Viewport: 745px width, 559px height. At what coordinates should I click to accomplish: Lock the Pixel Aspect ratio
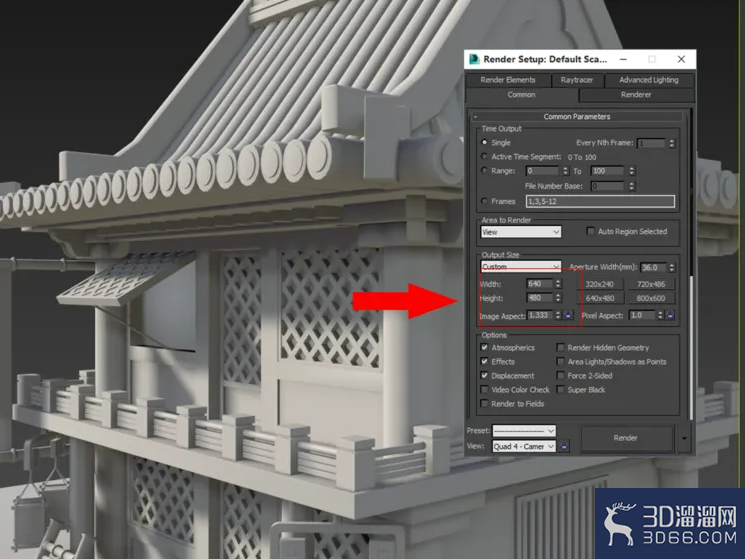coord(670,315)
